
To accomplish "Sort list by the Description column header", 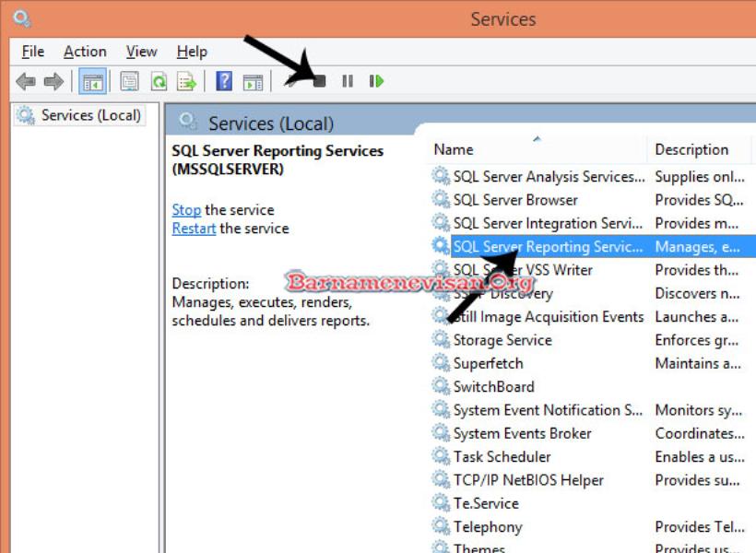I will point(691,149).
